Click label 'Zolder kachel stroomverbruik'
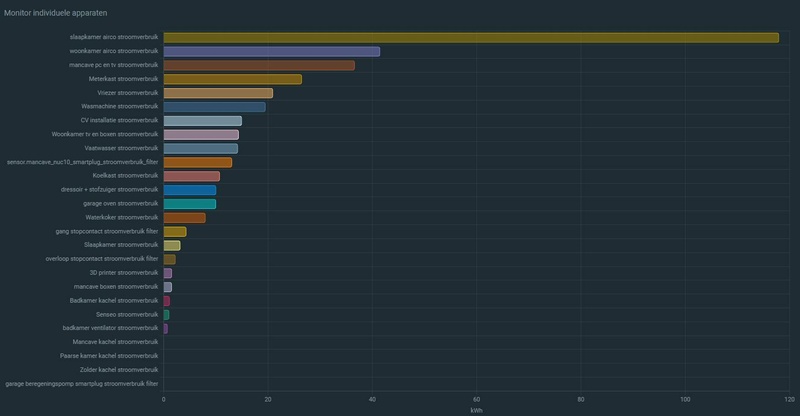This screenshot has height=416, width=800. point(119,370)
